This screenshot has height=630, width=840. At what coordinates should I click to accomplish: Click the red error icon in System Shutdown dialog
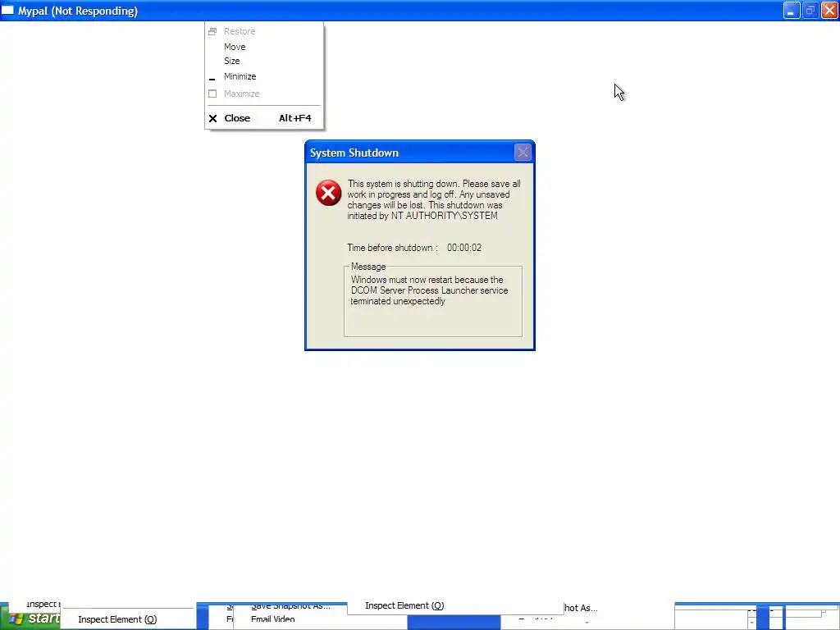click(328, 193)
